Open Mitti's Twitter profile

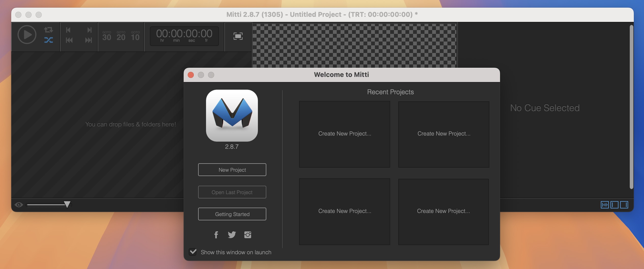coord(232,235)
